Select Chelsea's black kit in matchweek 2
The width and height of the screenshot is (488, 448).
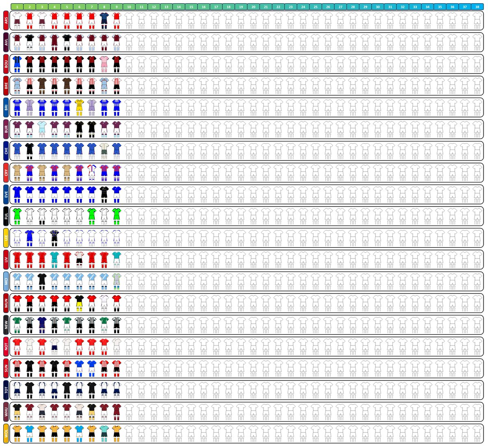click(30, 151)
